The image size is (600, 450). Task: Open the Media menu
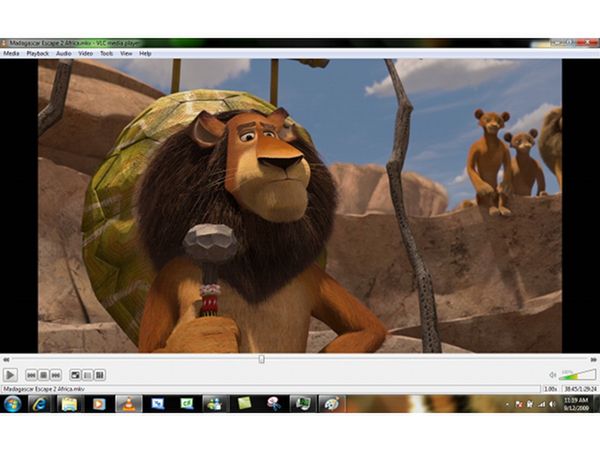(11, 54)
